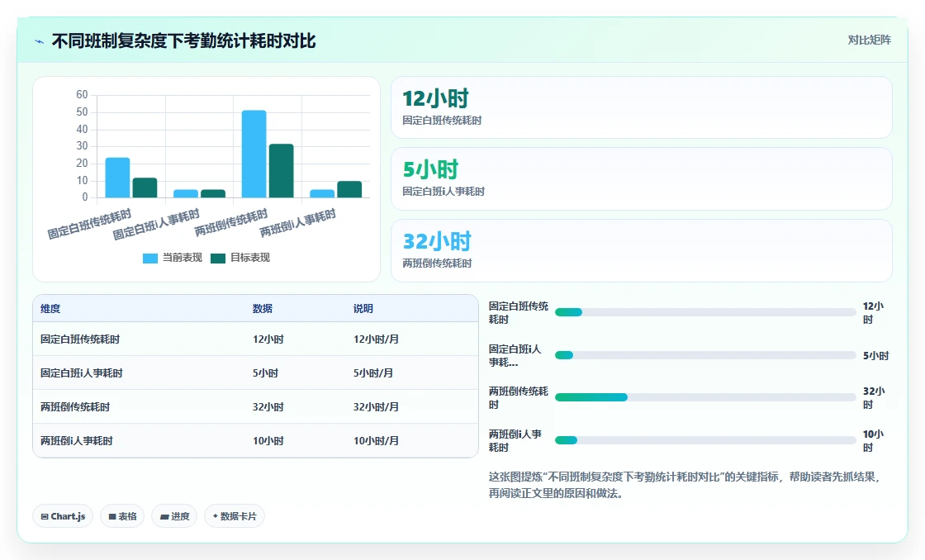Viewport: 925px width, 560px height.
Task: Click the 数据 column header
Action: click(263, 309)
